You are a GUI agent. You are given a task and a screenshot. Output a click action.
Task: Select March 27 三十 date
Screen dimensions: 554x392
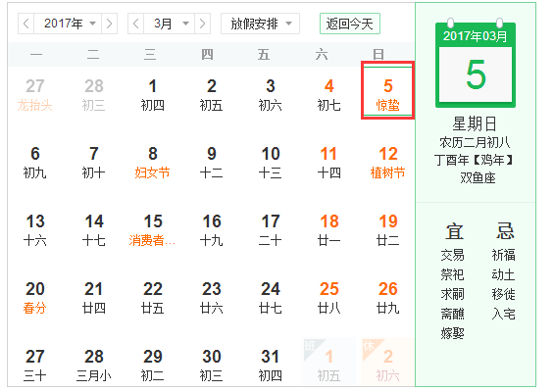pyautogui.click(x=35, y=366)
